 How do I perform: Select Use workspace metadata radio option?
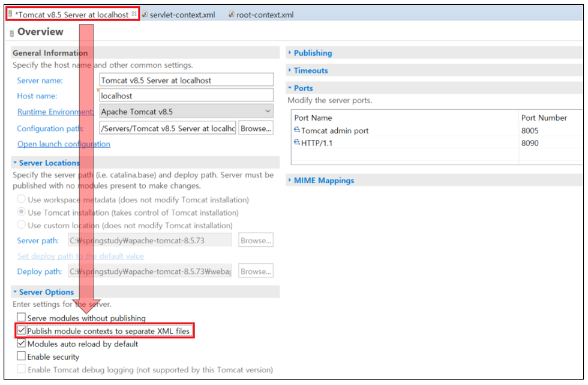coord(22,199)
